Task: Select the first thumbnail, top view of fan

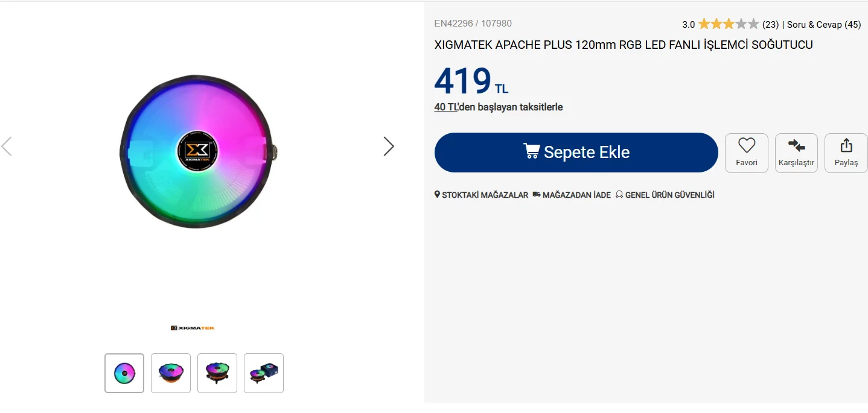Action: [124, 373]
